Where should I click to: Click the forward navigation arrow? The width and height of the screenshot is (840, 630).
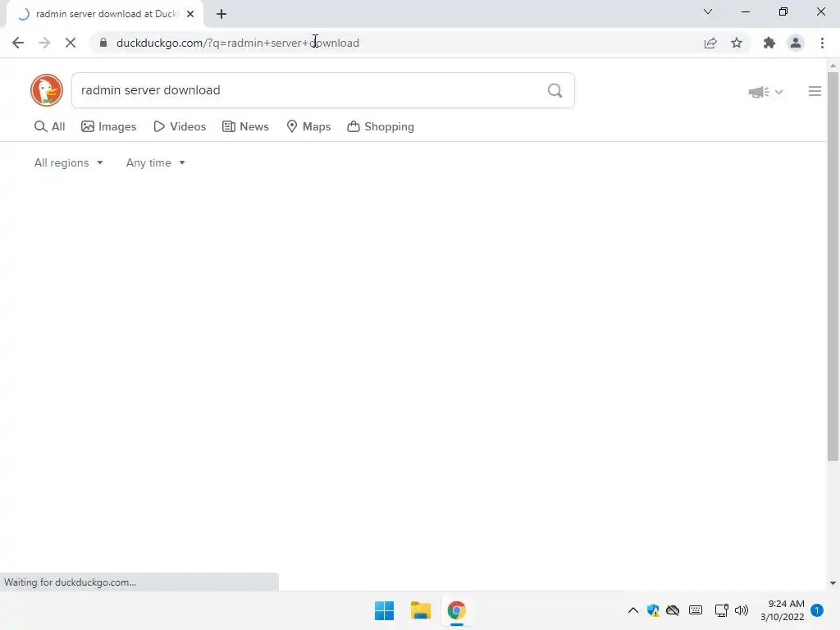pos(44,43)
